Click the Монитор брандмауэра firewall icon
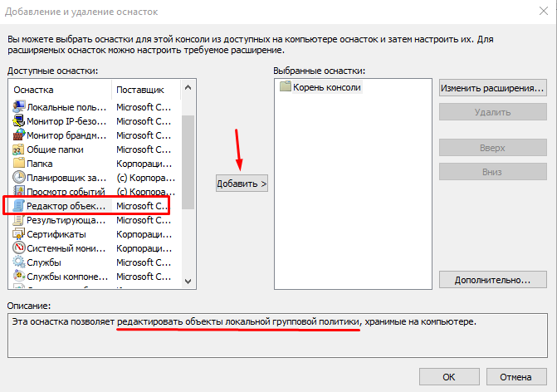The height and width of the screenshot is (392, 557). coord(18,135)
